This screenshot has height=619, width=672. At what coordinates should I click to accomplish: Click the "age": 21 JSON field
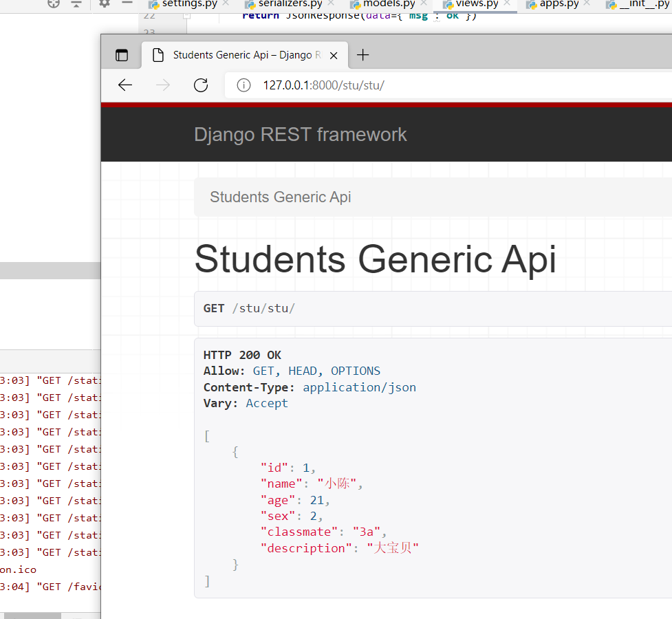coord(295,501)
